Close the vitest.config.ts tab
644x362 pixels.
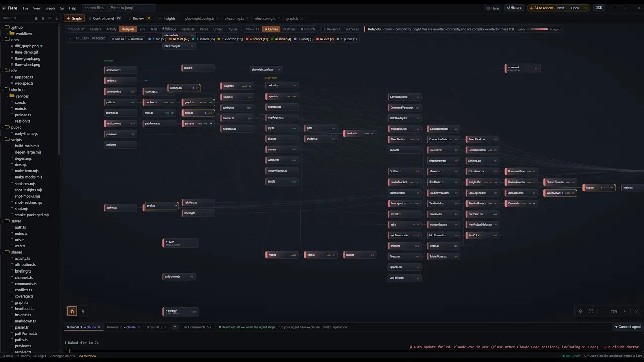point(279,18)
